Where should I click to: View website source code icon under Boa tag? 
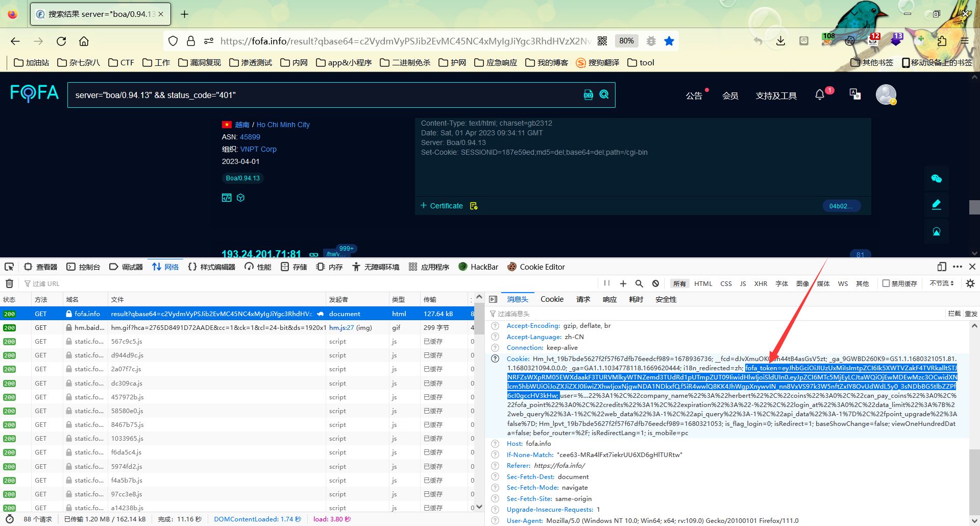[x=227, y=198]
